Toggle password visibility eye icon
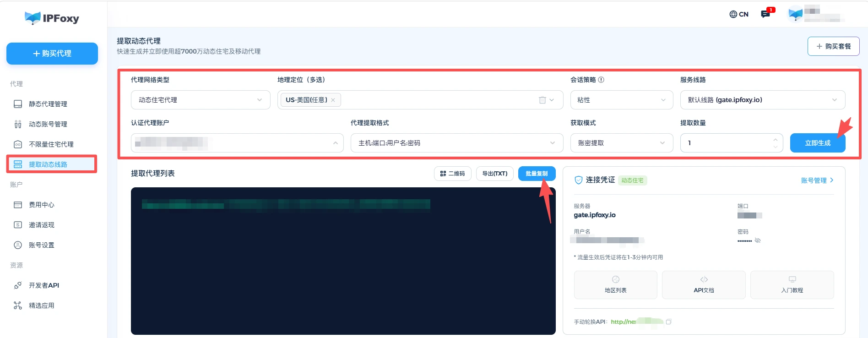 [758, 240]
